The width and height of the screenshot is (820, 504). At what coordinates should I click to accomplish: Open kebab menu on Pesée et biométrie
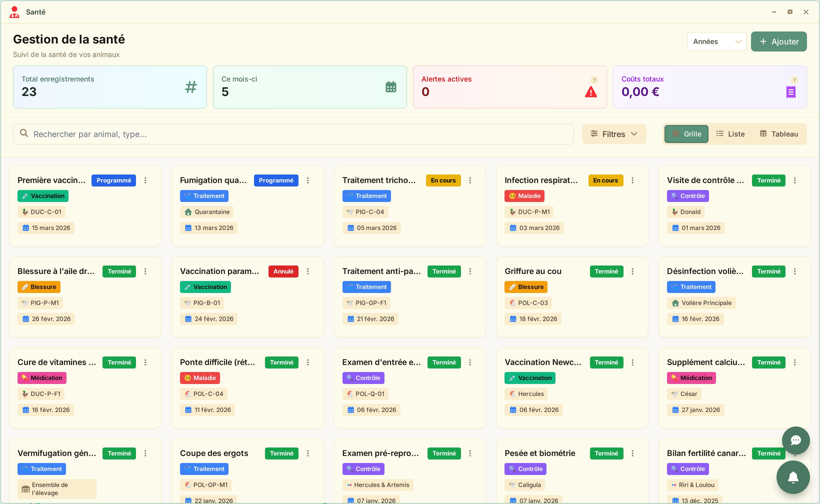(632, 453)
